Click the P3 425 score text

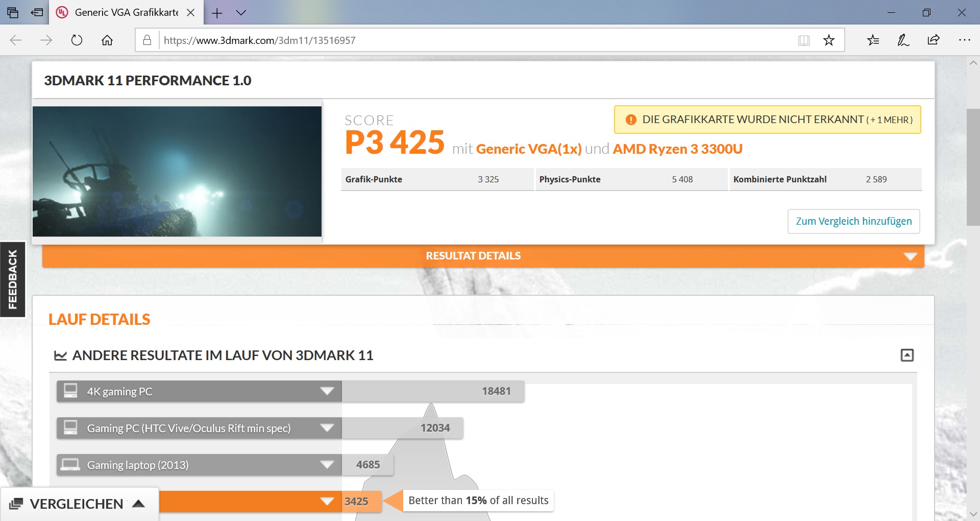coord(395,143)
